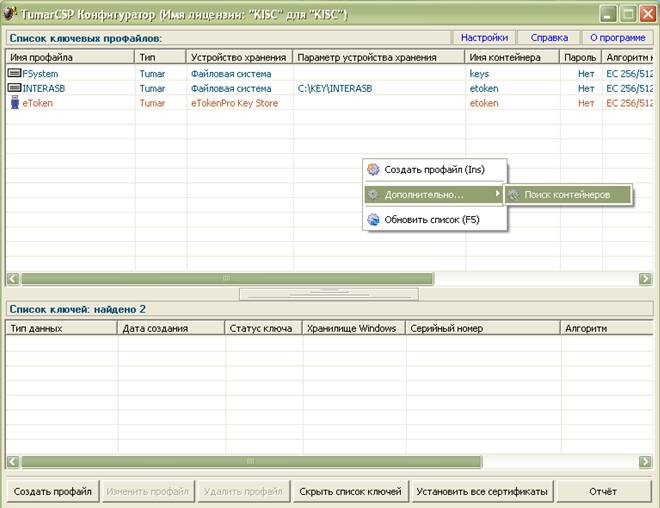Click the FSystem profile disk icon
This screenshot has width=660, height=508.
[x=14, y=73]
